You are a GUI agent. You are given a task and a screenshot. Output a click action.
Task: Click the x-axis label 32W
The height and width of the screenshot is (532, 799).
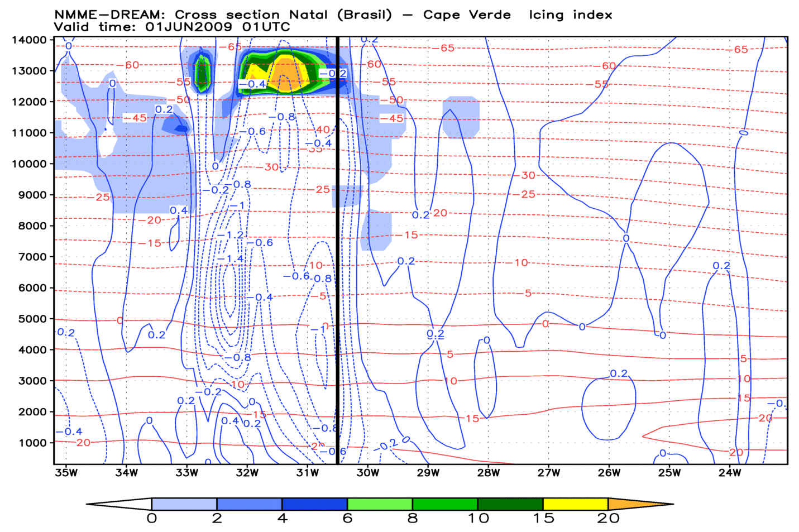pos(247,473)
